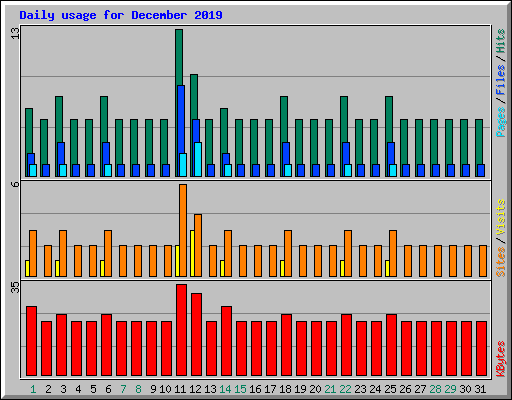
Task: Click the "6" value on the visits axis
Action: coord(15,184)
